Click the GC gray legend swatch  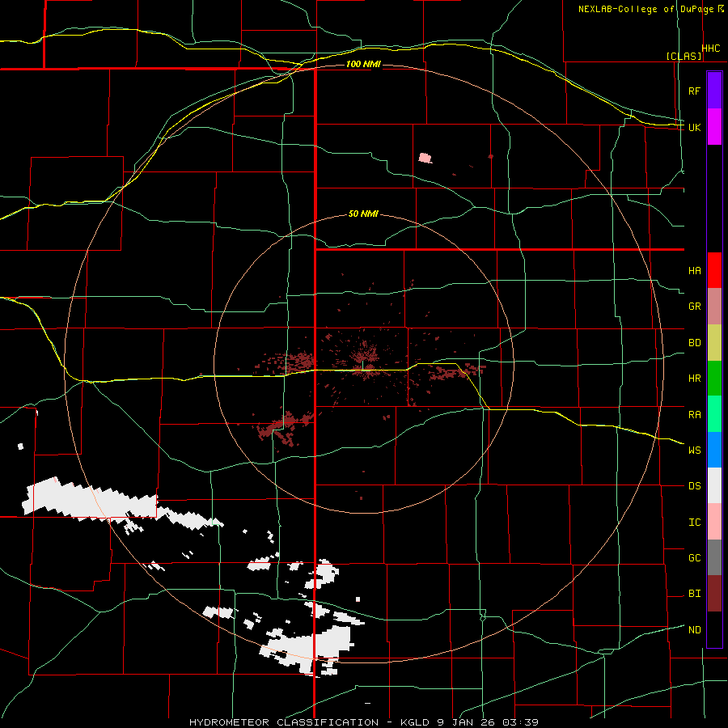tap(714, 557)
